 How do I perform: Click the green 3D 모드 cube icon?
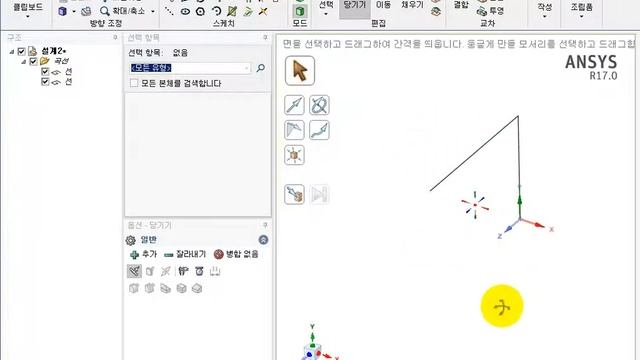[300, 11]
